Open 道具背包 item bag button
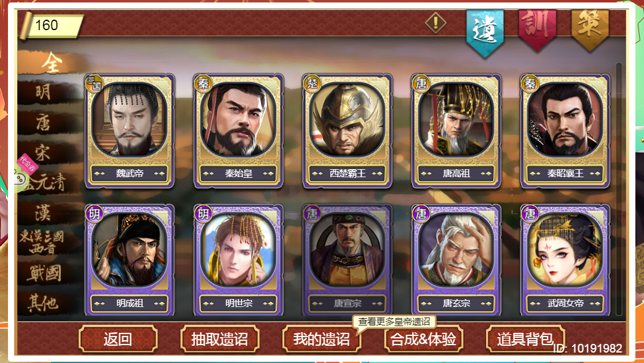 click(525, 339)
